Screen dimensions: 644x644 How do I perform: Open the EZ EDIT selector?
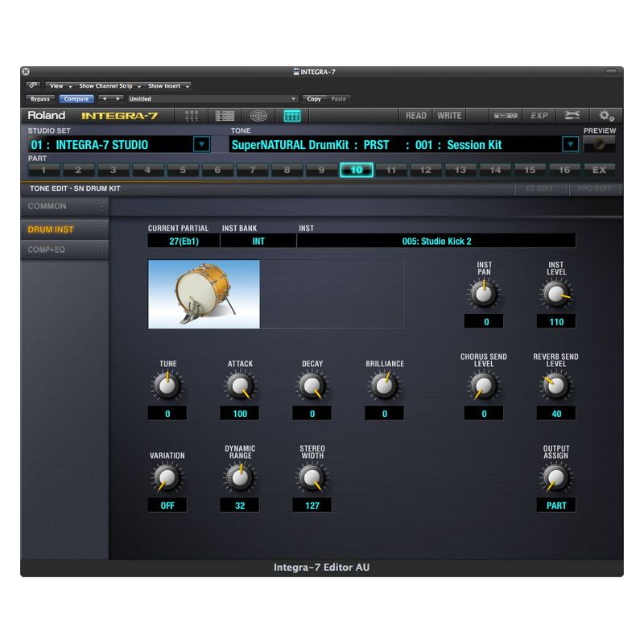542,189
